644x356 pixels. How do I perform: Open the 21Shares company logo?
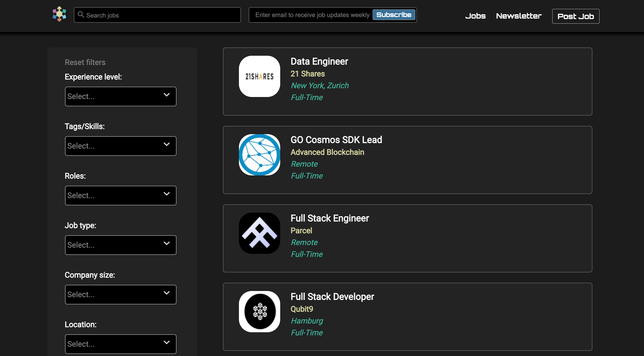pyautogui.click(x=259, y=76)
